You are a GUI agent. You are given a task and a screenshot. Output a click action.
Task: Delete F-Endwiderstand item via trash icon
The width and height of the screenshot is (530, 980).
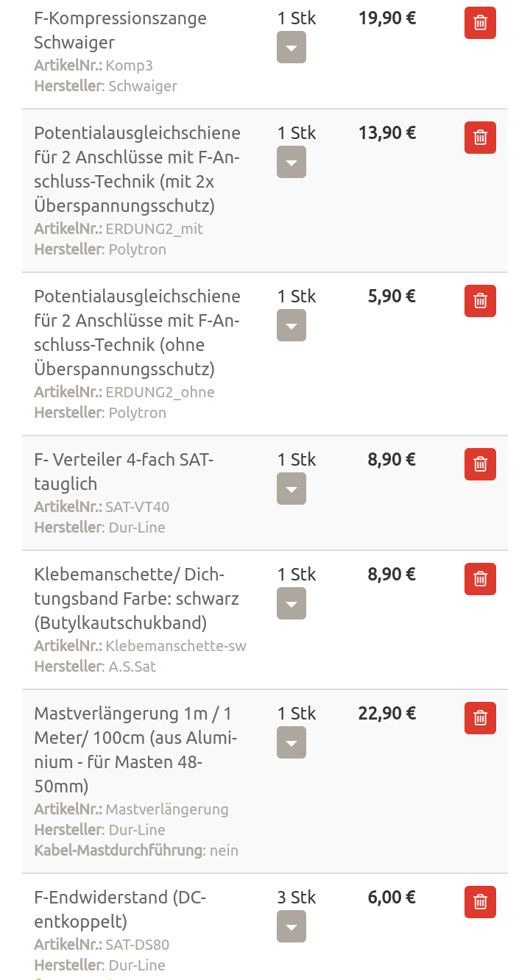click(x=480, y=902)
